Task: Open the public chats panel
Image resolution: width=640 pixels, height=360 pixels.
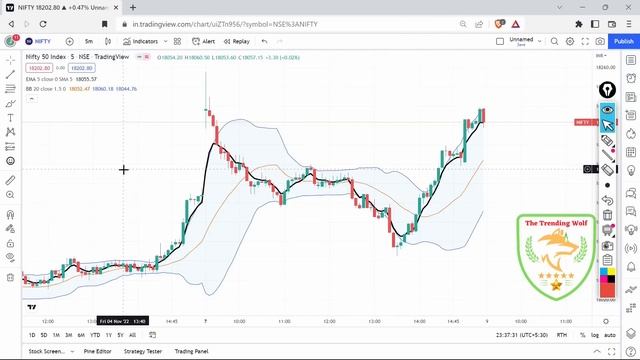Action: (631, 192)
